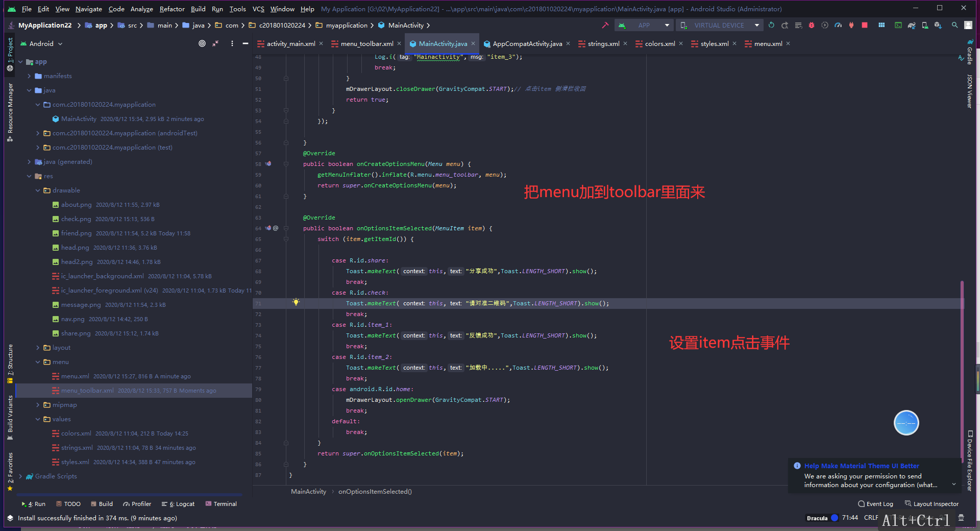Click the Search Everywhere magnifier icon
Image resolution: width=980 pixels, height=531 pixels.
point(955,25)
